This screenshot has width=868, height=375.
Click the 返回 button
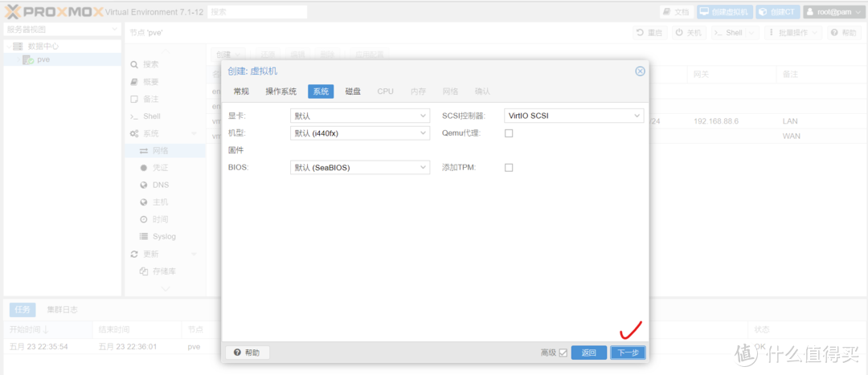pyautogui.click(x=589, y=353)
